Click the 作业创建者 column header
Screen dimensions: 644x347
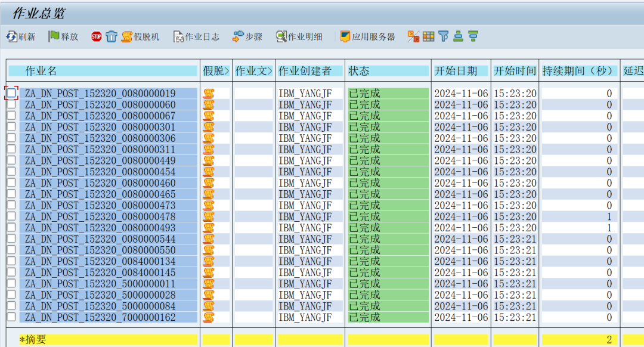[x=310, y=71]
